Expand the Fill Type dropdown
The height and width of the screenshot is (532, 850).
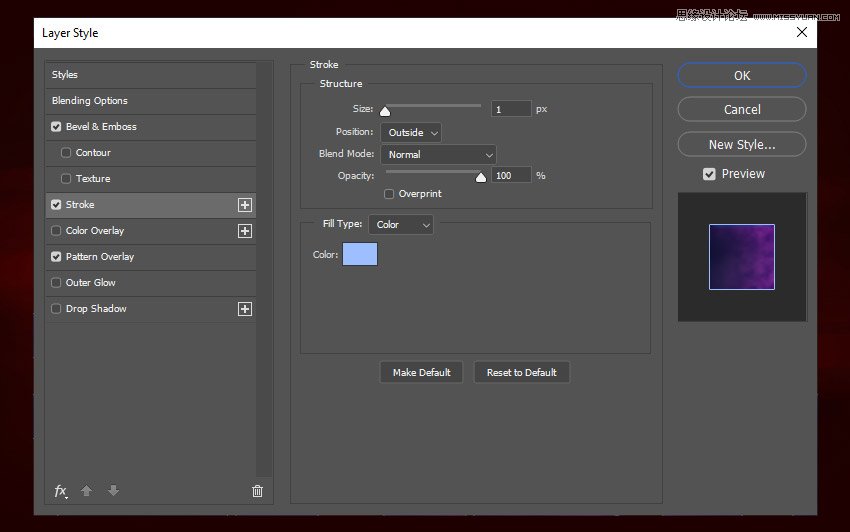pyautogui.click(x=400, y=225)
